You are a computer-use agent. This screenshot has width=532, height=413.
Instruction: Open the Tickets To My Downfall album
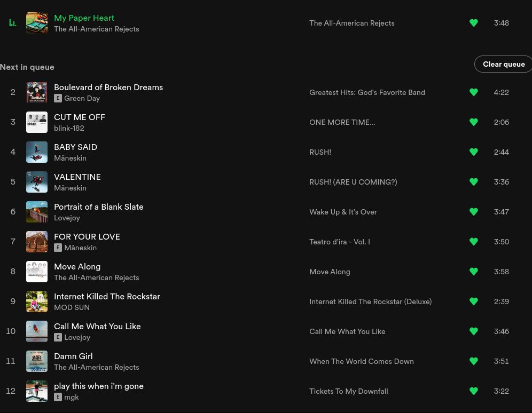pyautogui.click(x=348, y=391)
